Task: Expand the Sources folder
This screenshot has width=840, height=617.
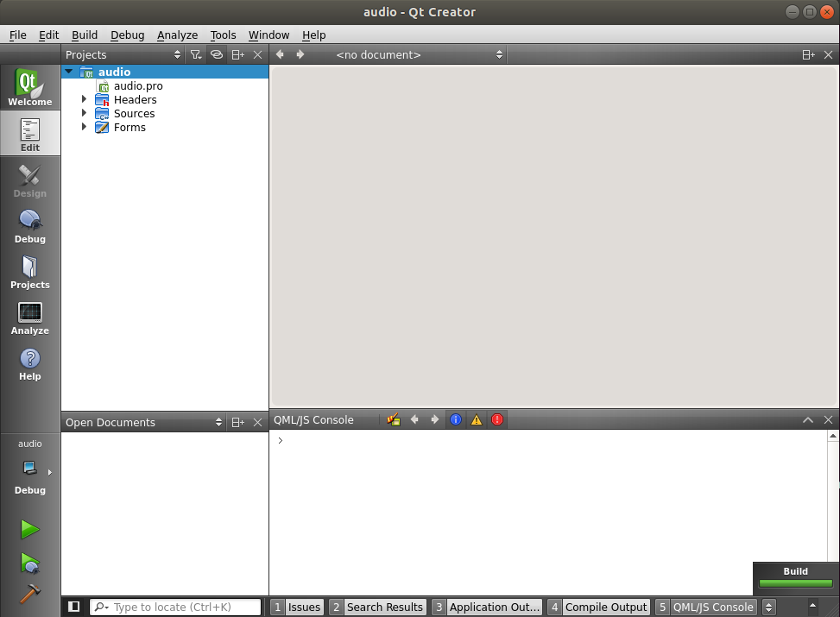Action: pos(84,113)
